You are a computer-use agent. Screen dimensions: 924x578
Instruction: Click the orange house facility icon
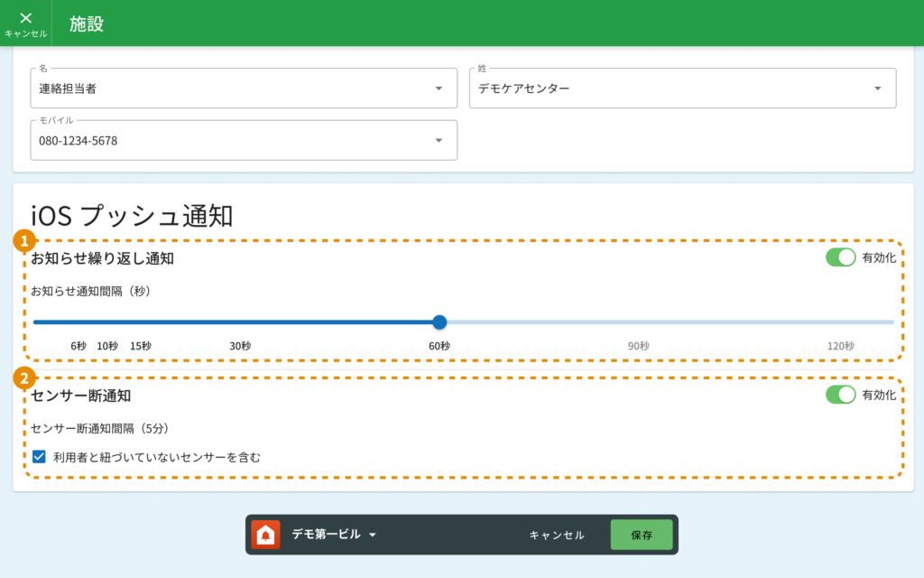[x=265, y=535]
